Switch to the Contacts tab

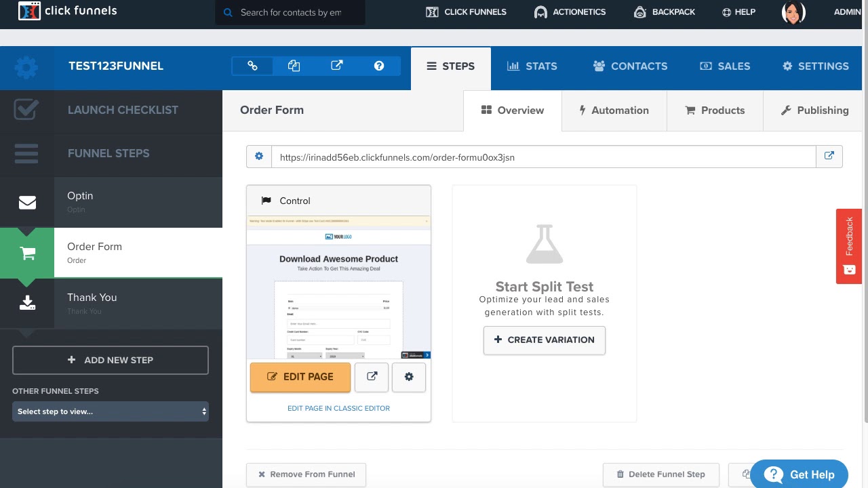pos(630,66)
